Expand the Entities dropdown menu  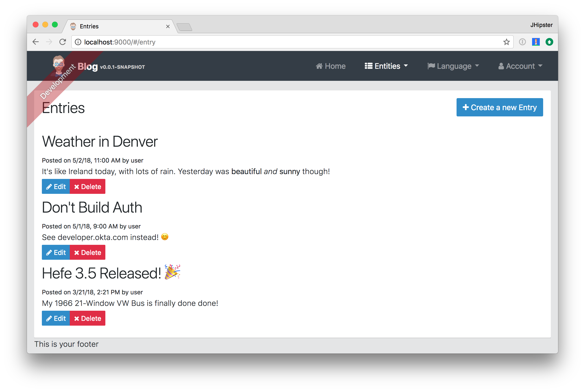[386, 66]
